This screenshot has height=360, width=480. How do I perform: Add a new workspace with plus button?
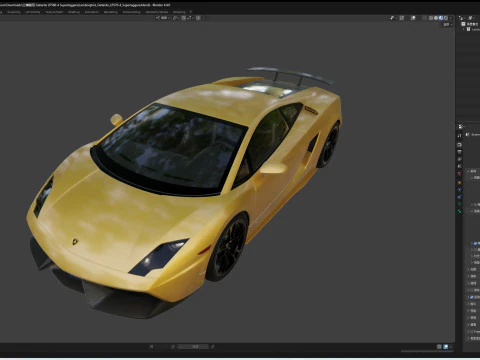[191, 12]
